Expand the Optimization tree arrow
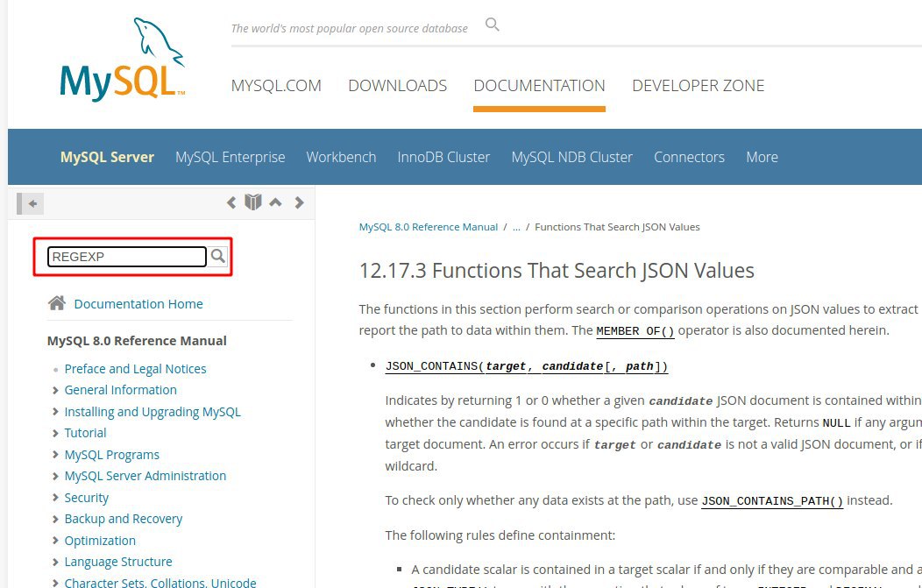Viewport: 922px width, 588px height. (x=55, y=541)
